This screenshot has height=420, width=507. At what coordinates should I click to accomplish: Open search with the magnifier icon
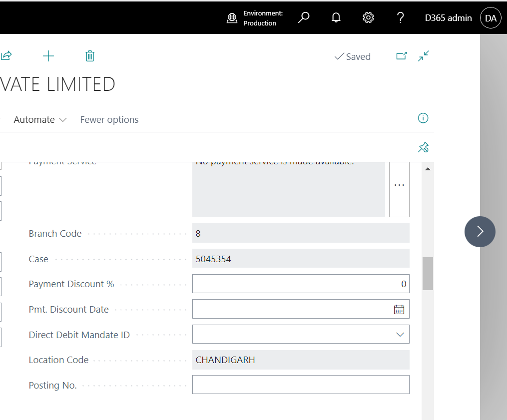click(x=304, y=17)
